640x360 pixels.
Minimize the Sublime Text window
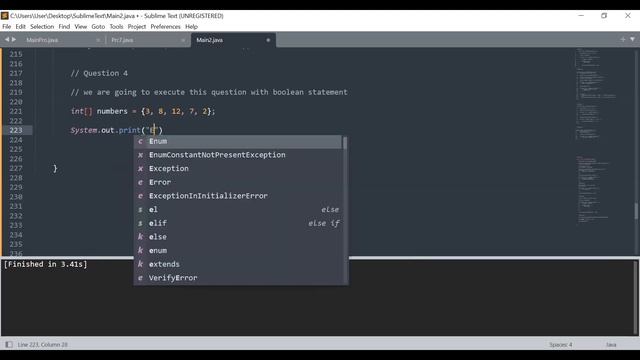coord(581,16)
